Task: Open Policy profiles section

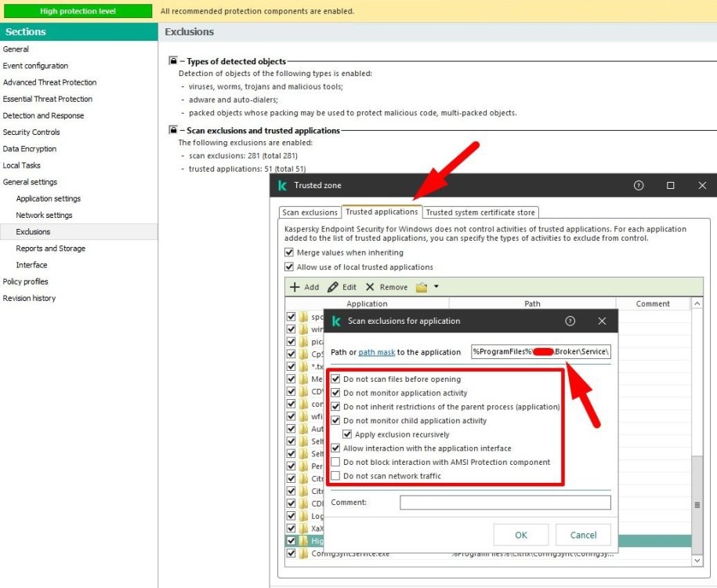Action: click(25, 281)
